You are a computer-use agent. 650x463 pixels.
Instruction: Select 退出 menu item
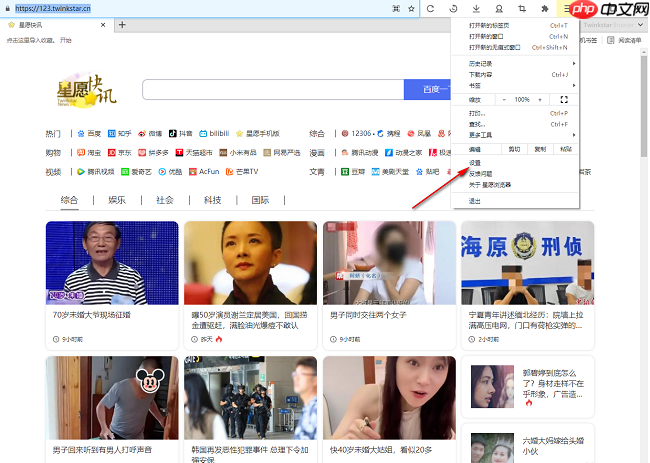515,201
